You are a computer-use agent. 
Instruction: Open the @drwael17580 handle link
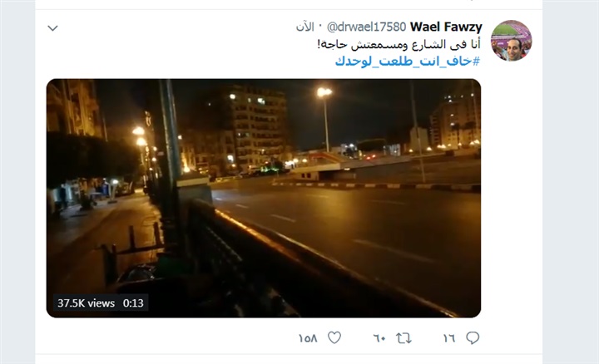(x=366, y=27)
